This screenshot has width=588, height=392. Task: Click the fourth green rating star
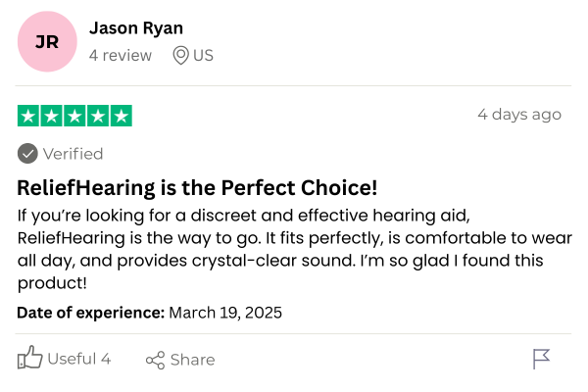(x=98, y=116)
